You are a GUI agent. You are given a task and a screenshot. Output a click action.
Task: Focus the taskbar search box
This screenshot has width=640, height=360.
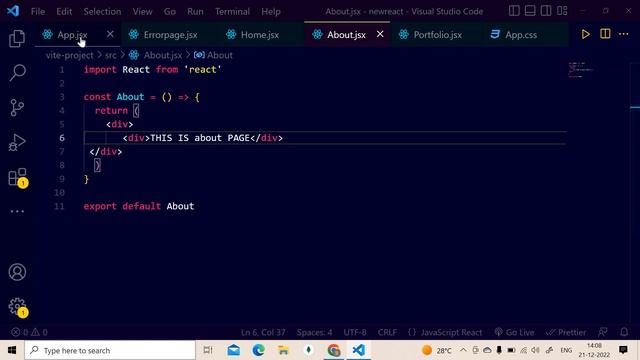click(110, 350)
